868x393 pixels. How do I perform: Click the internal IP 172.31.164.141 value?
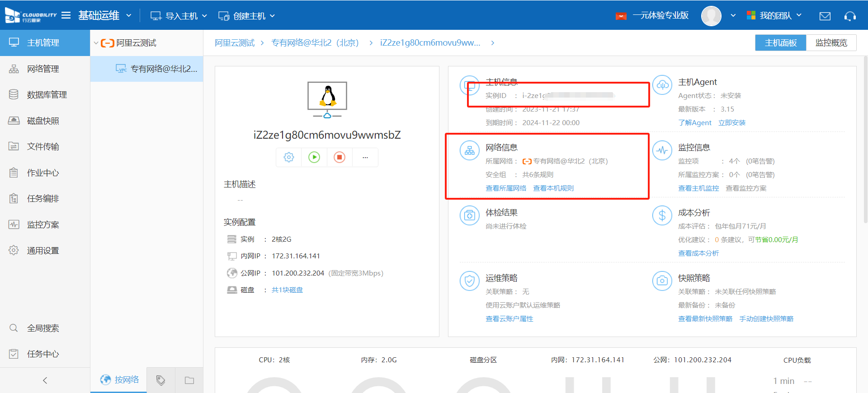pos(296,256)
